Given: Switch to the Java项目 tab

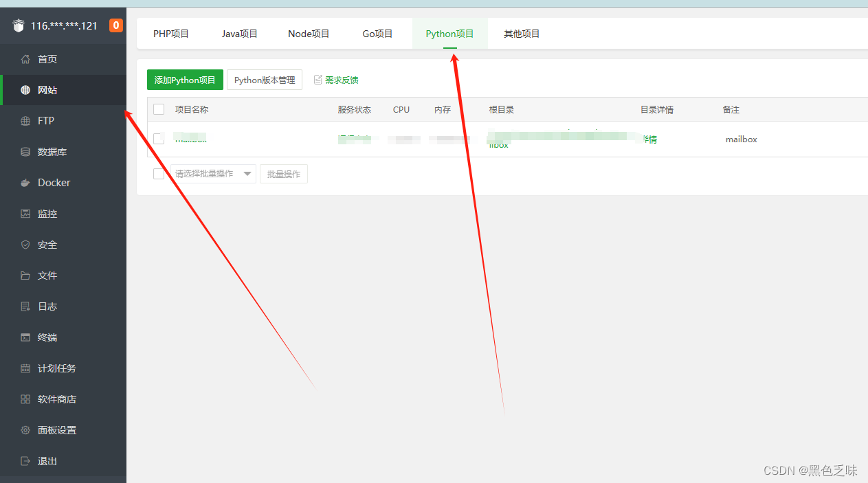Looking at the screenshot, I should [x=240, y=34].
